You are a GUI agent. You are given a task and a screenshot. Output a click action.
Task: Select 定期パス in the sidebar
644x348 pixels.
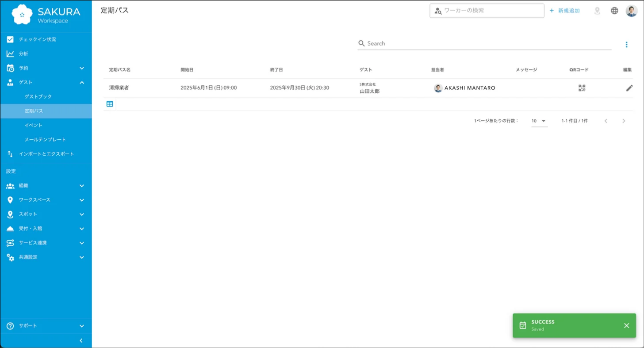(46, 111)
